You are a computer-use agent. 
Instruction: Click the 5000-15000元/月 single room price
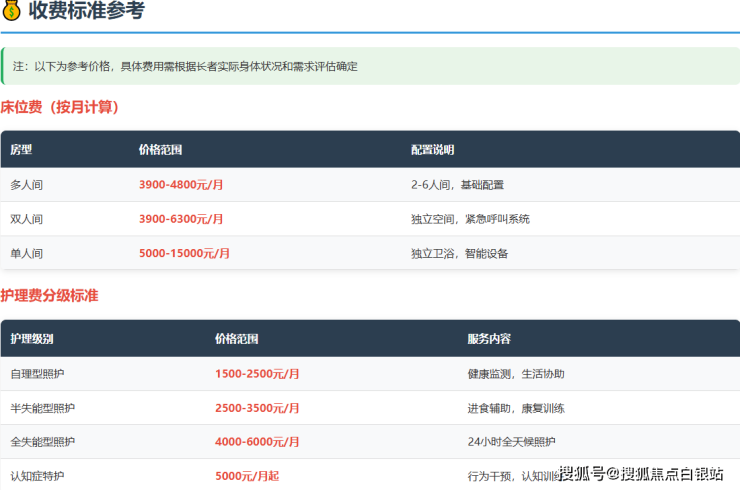[184, 253]
